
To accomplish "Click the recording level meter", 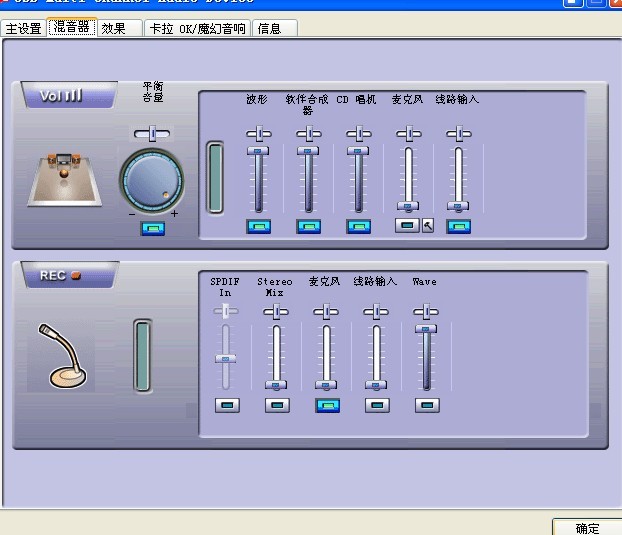I will [142, 356].
